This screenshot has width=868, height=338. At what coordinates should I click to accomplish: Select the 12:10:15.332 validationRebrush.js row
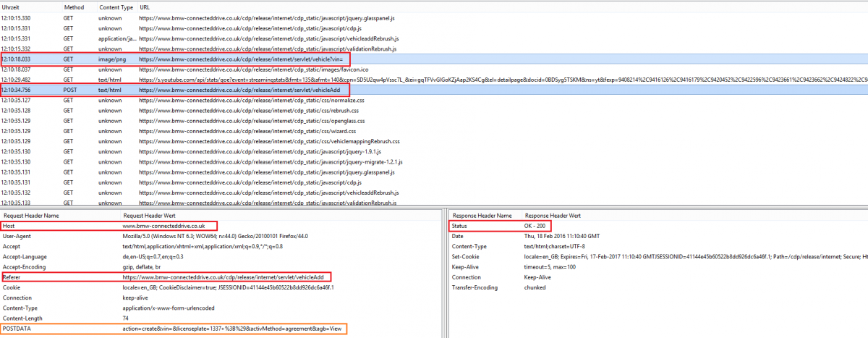434,48
